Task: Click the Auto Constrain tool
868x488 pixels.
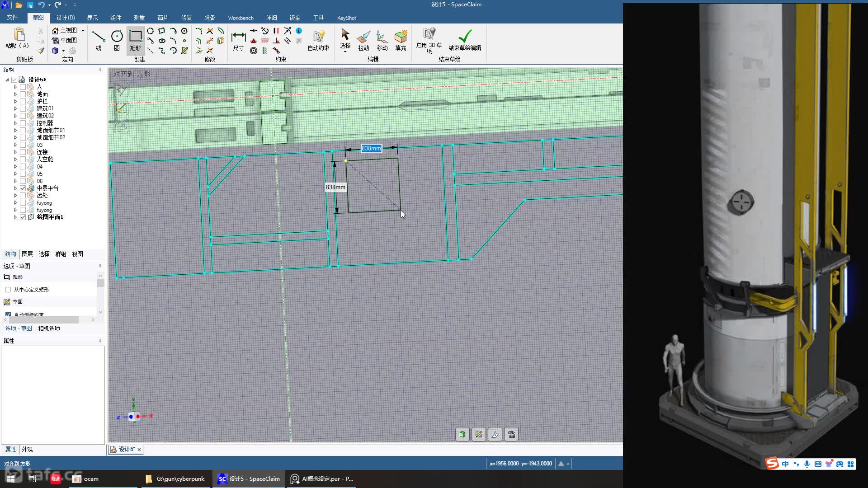Action: pos(318,40)
